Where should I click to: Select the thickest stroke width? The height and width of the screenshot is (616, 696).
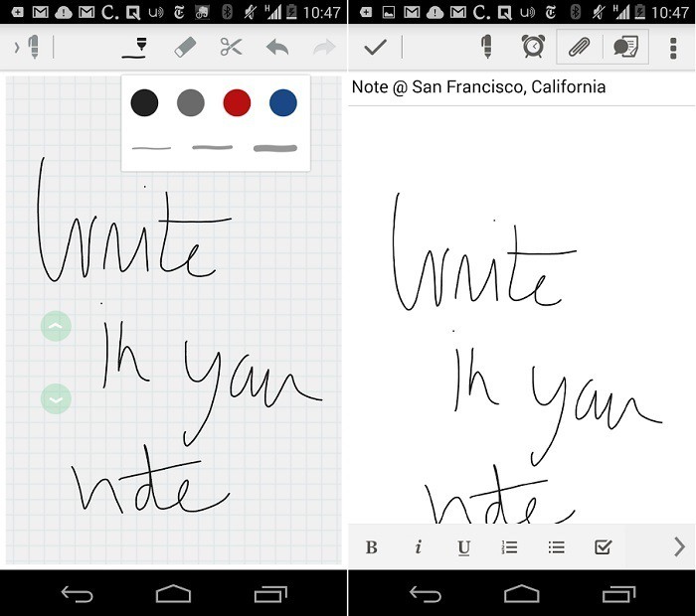275,149
